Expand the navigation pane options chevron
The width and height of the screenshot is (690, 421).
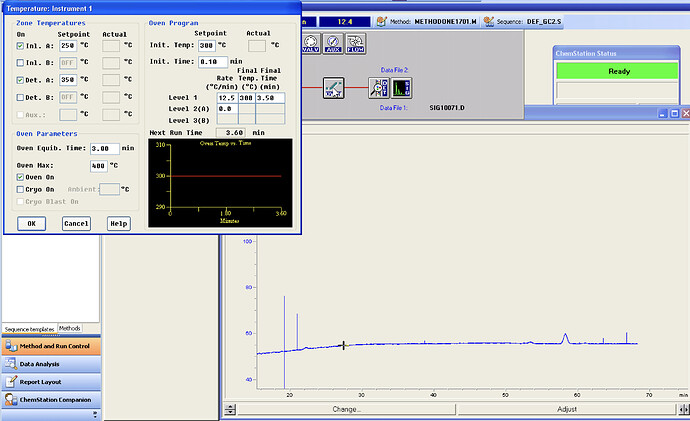coord(95,414)
